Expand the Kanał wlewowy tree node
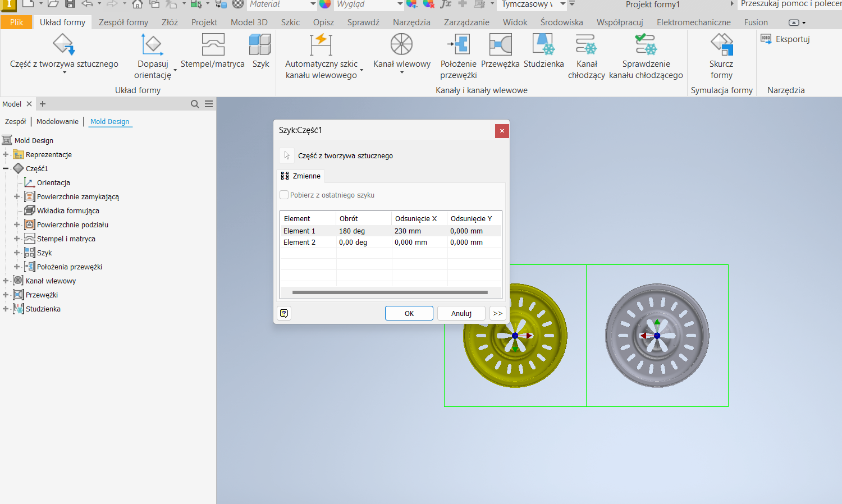The width and height of the screenshot is (842, 504). 6,281
